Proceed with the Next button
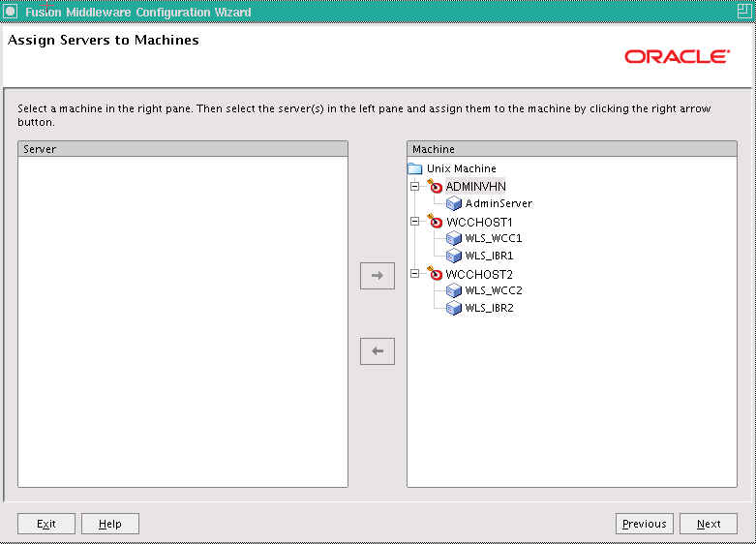The image size is (756, 544). pos(709,524)
